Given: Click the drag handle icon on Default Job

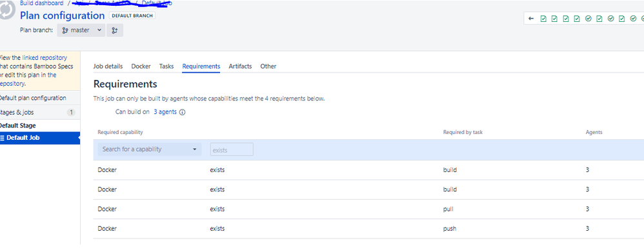Looking at the screenshot, I should click(x=2, y=138).
